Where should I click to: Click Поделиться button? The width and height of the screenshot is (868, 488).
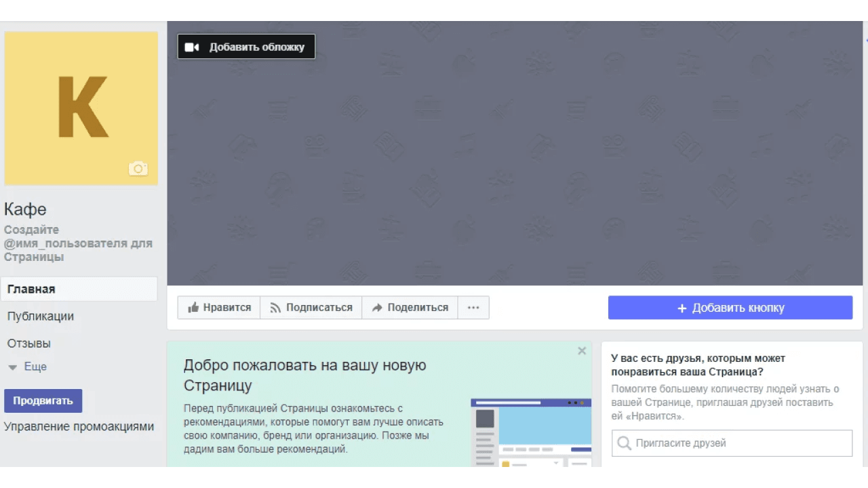click(x=410, y=308)
